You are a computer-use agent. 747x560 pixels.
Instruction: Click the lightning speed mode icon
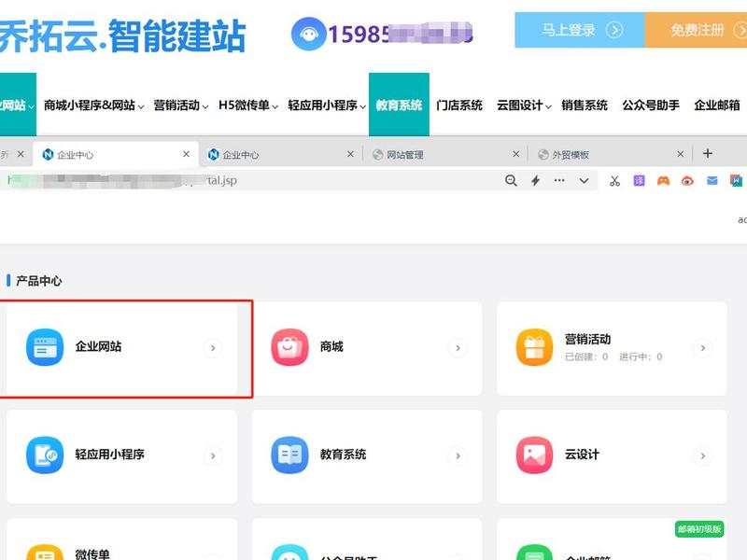click(535, 180)
